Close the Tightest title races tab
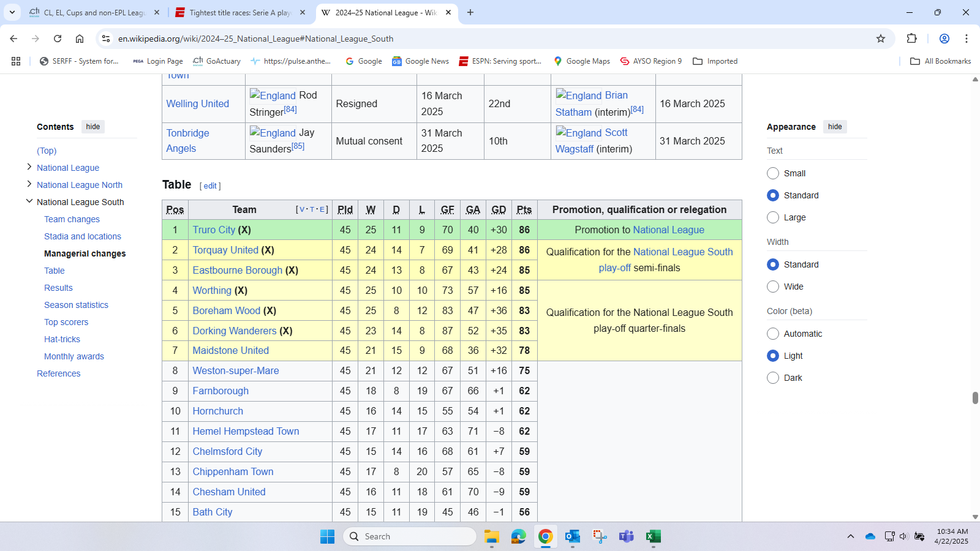The height and width of the screenshot is (551, 980). [303, 12]
